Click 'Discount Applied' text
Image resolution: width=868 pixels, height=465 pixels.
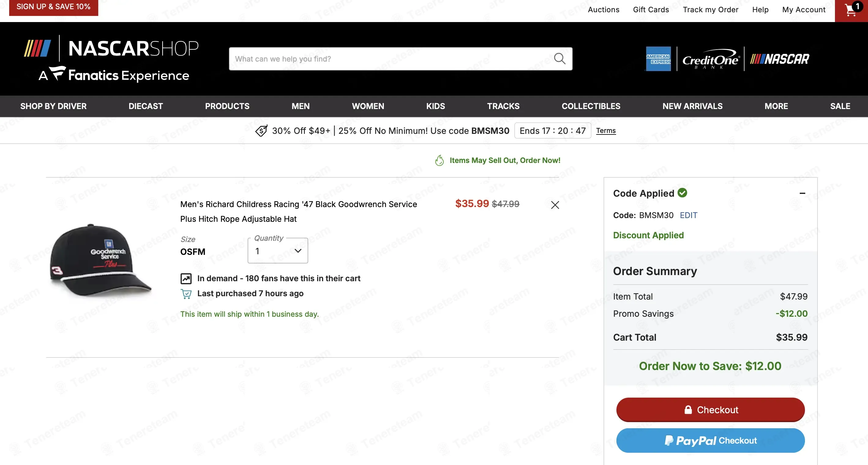648,235
